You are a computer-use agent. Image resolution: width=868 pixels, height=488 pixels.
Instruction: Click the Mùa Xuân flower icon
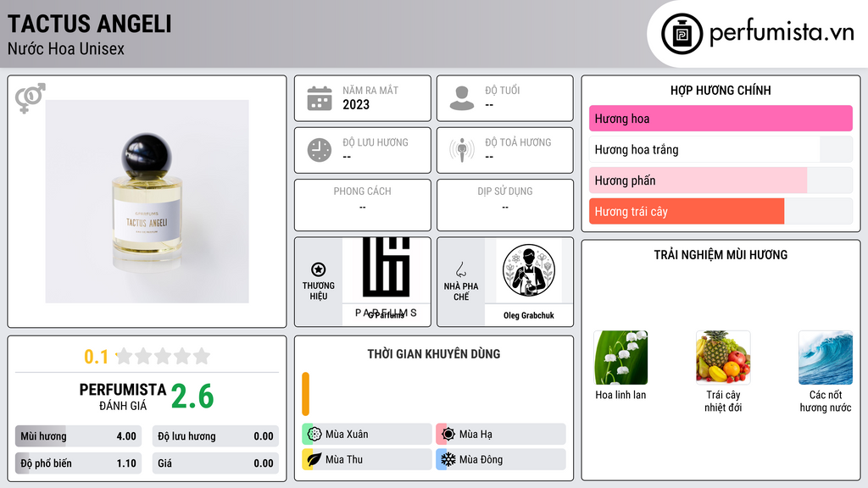314,435
